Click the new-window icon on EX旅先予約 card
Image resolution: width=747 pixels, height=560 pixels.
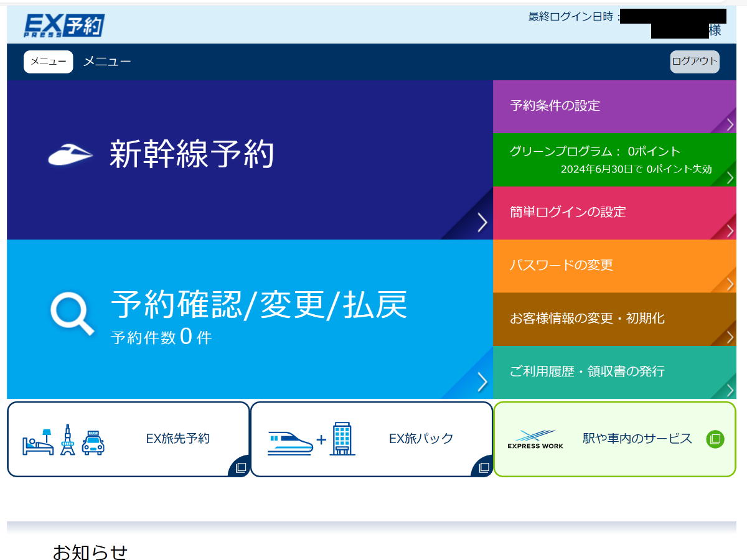pyautogui.click(x=241, y=467)
